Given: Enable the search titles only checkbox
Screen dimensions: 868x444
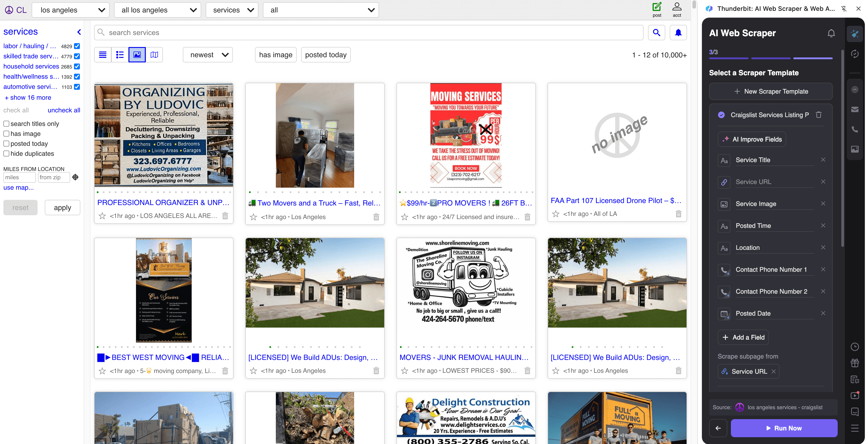Looking at the screenshot, I should (6, 123).
